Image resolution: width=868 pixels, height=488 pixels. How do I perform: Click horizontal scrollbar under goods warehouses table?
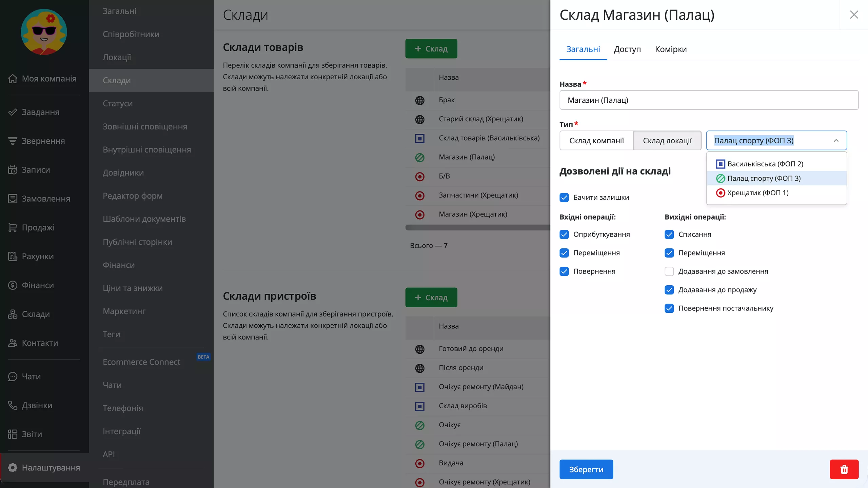477,228
